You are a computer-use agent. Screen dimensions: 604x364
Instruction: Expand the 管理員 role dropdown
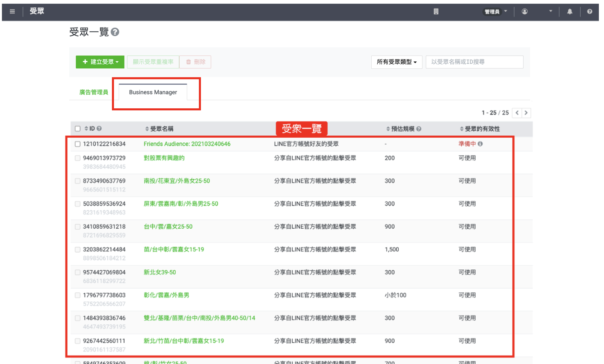tap(495, 11)
